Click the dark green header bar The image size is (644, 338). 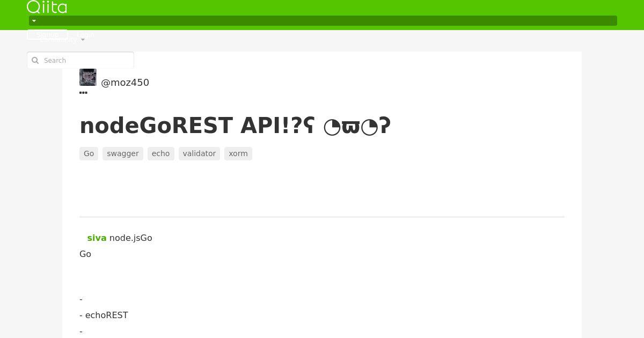click(323, 21)
